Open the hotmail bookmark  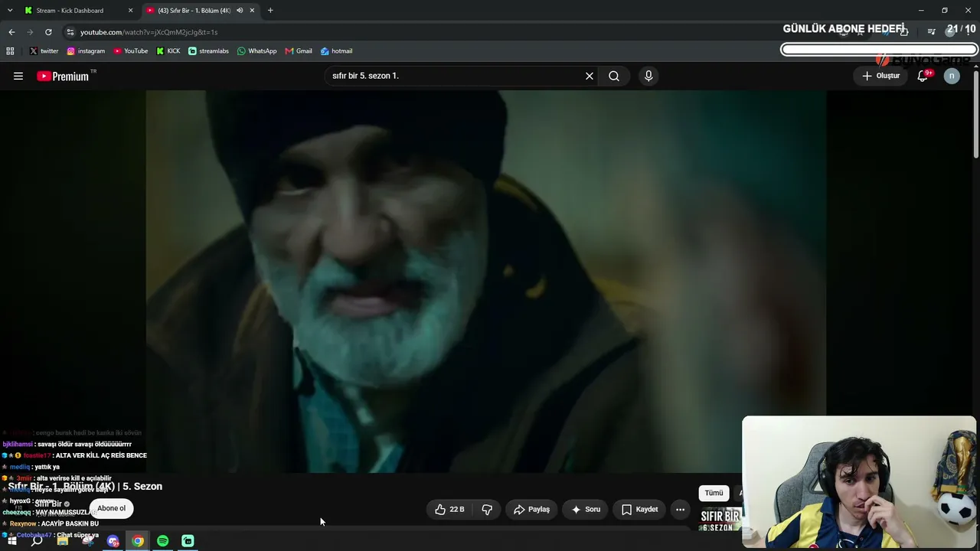(336, 51)
